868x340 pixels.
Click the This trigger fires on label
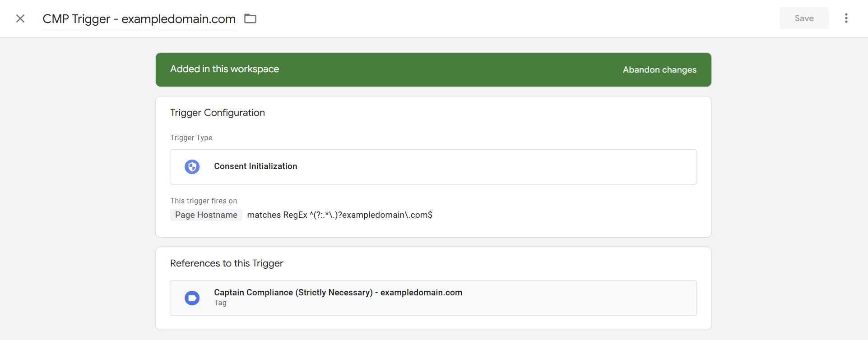[x=204, y=201]
